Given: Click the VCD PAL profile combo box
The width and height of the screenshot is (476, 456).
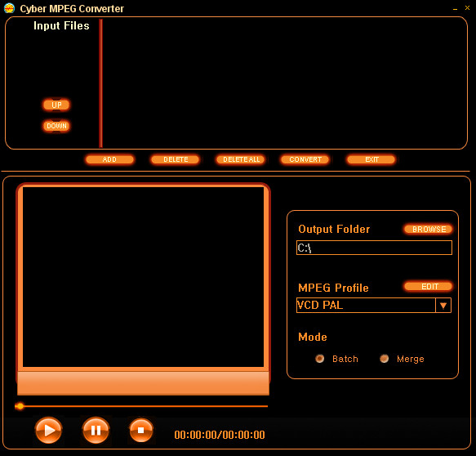Looking at the screenshot, I should click(374, 306).
